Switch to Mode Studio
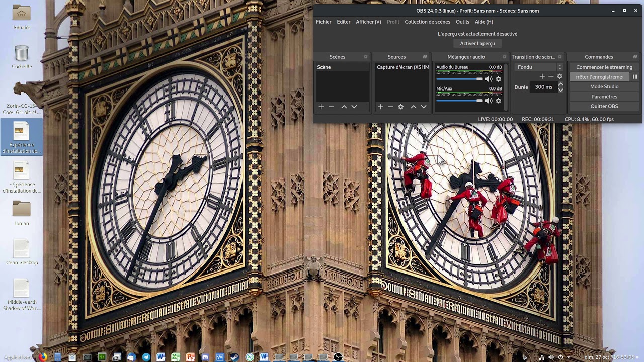The height and width of the screenshot is (362, 644). click(x=604, y=86)
